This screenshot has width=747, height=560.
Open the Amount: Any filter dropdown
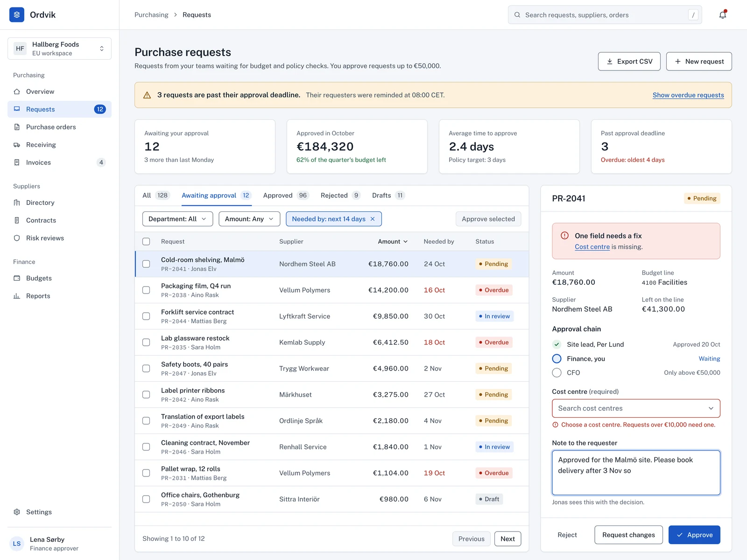coord(249,219)
